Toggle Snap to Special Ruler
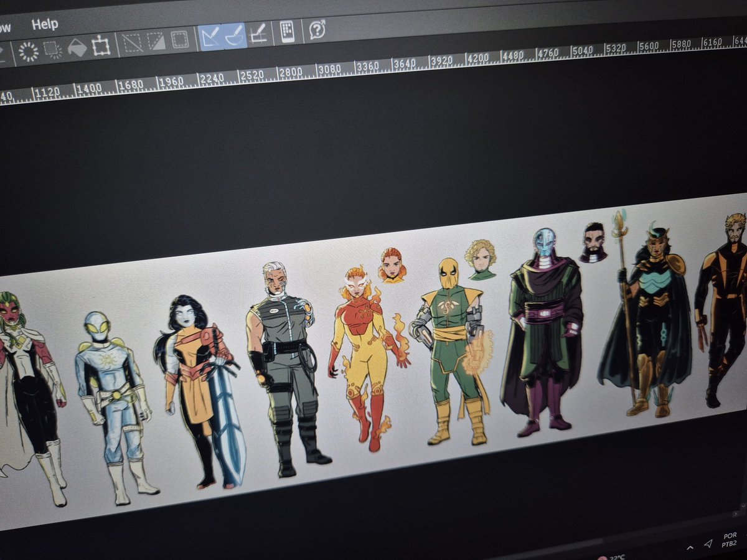Viewport: 747px width, 560px height. click(234, 35)
